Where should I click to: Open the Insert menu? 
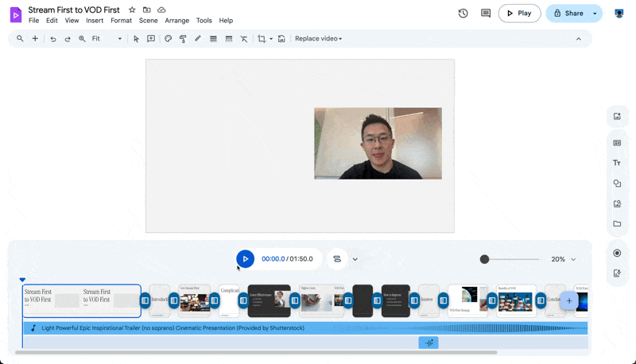(95, 21)
